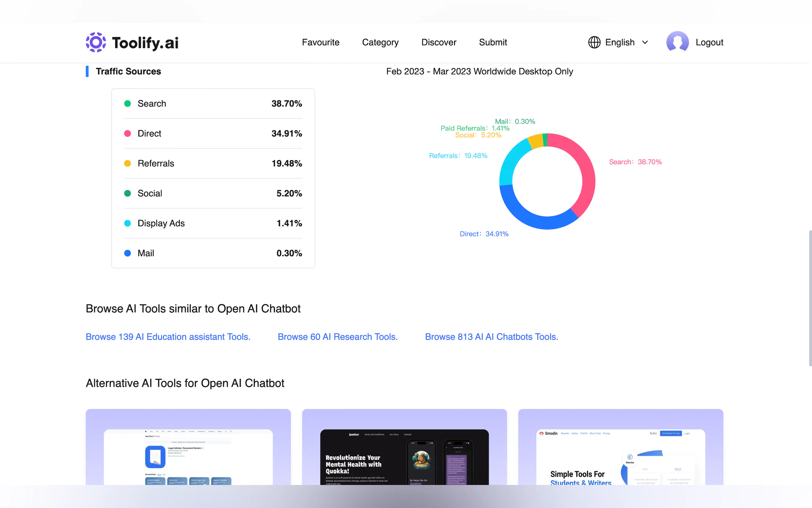
Task: Click the yellow Referrals legend dot
Action: point(128,163)
